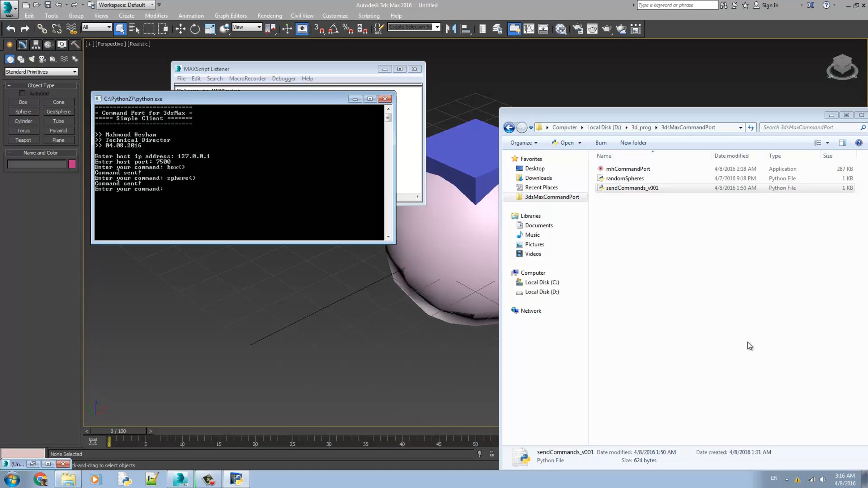Select the Lights creation category
This screenshot has height=488, width=868.
32,59
